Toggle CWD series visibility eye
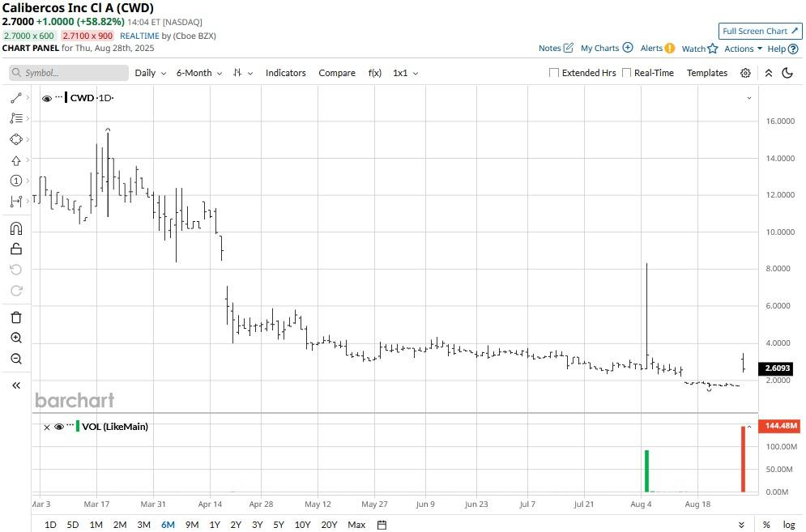Image resolution: width=806 pixels, height=532 pixels. (x=47, y=98)
